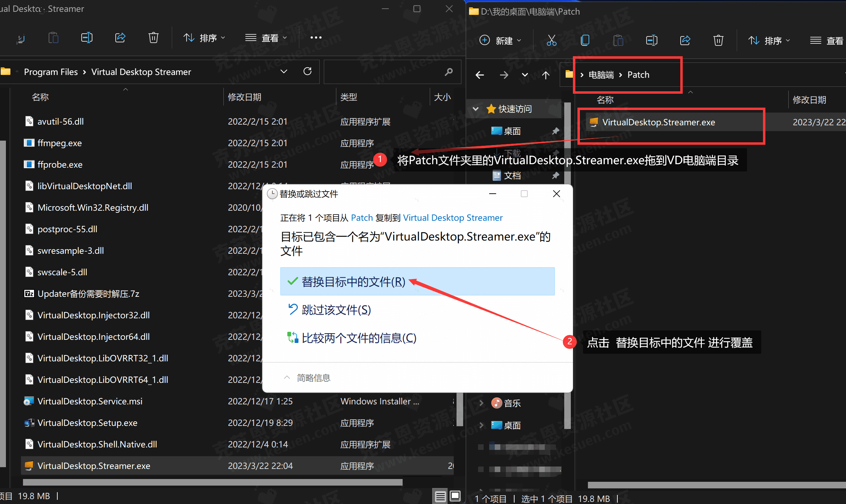The image size is (846, 504).
Task: Choose 跳过该文件(S) option
Action: 336,310
